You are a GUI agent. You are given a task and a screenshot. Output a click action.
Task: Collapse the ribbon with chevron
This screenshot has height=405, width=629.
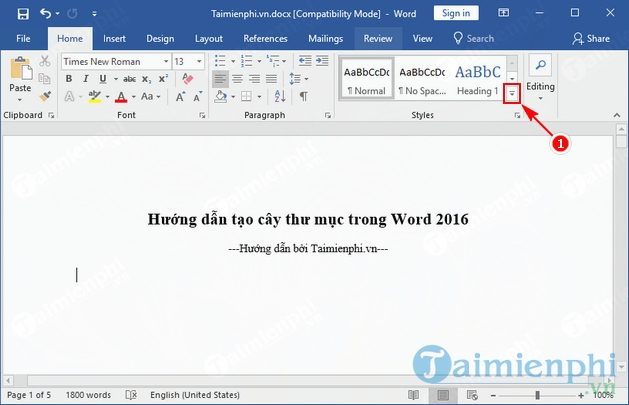pyautogui.click(x=617, y=115)
